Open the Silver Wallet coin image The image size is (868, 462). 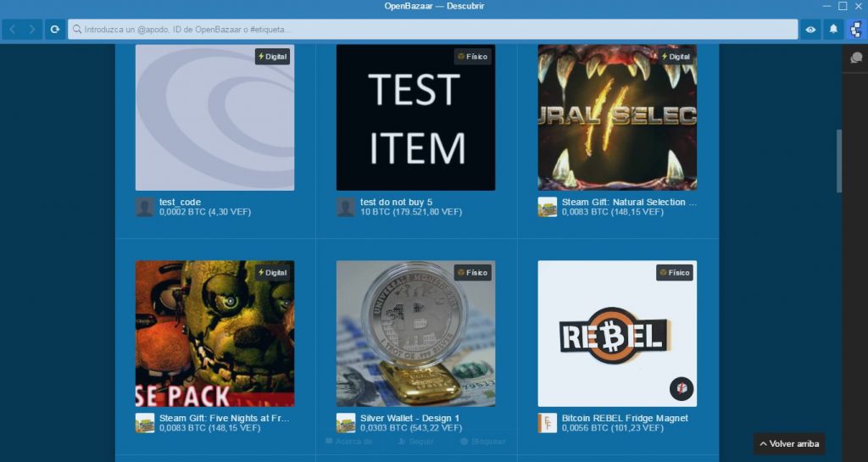click(x=415, y=334)
